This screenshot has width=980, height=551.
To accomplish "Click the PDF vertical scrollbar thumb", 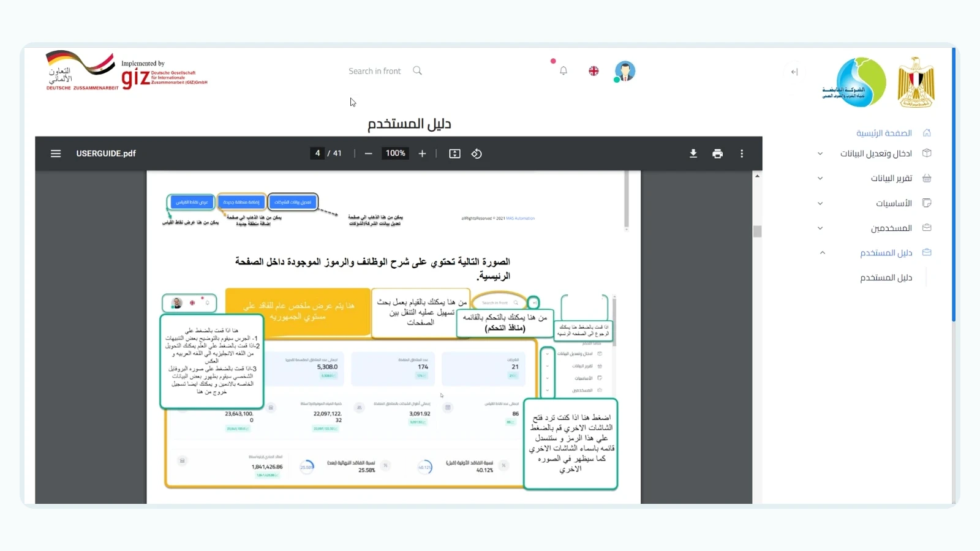I will [758, 231].
